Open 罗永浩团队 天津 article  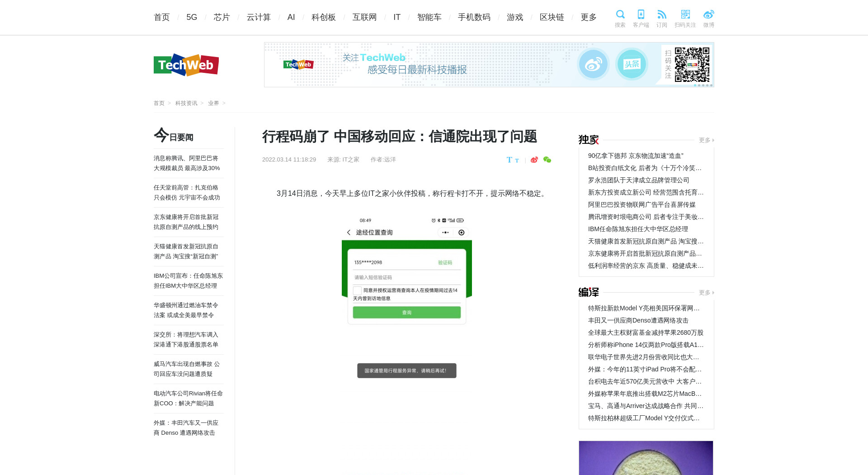[638, 180]
